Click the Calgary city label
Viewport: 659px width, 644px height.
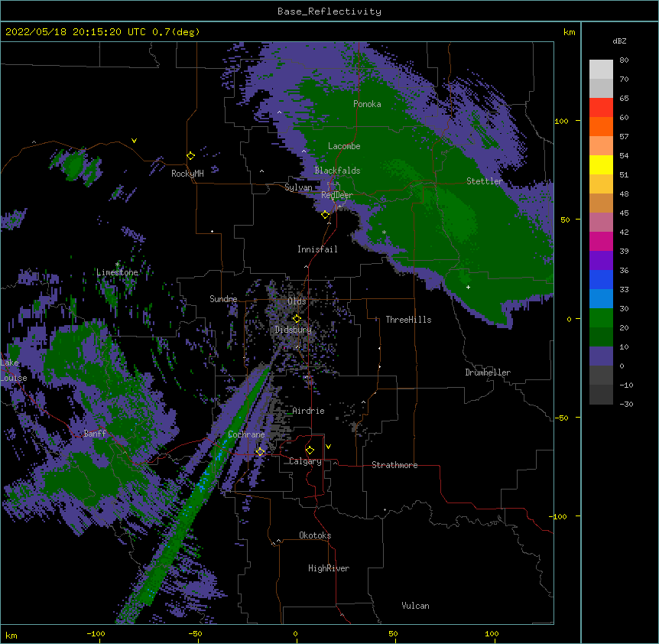(x=305, y=461)
